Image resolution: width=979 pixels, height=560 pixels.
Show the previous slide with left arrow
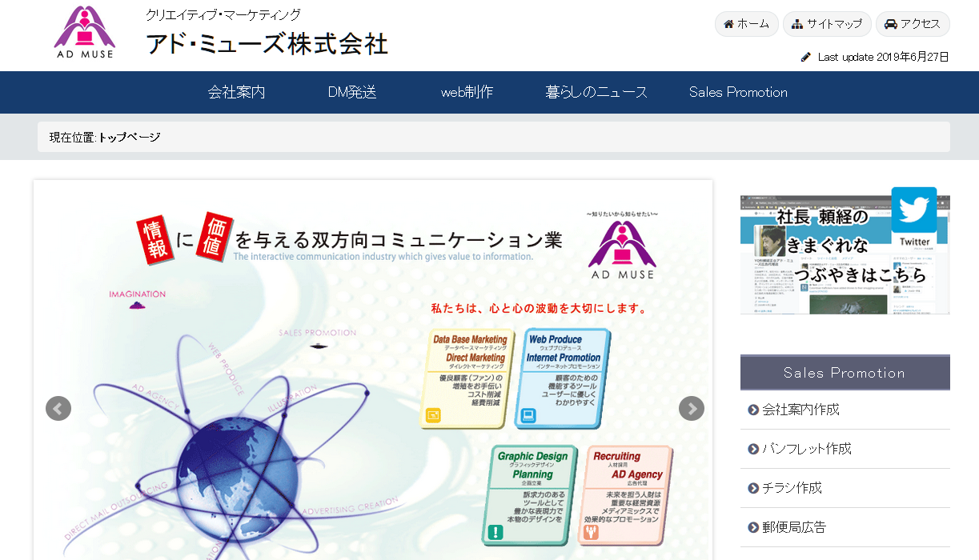click(x=58, y=409)
